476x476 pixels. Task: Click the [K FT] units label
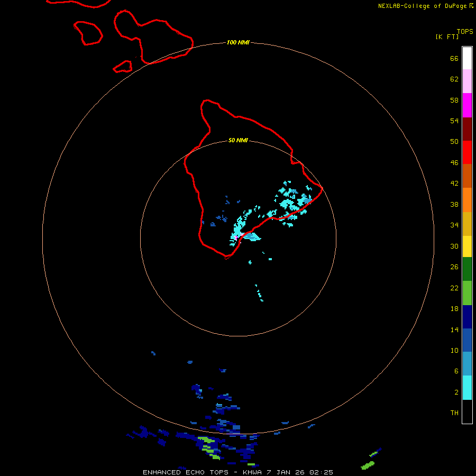coord(447,36)
